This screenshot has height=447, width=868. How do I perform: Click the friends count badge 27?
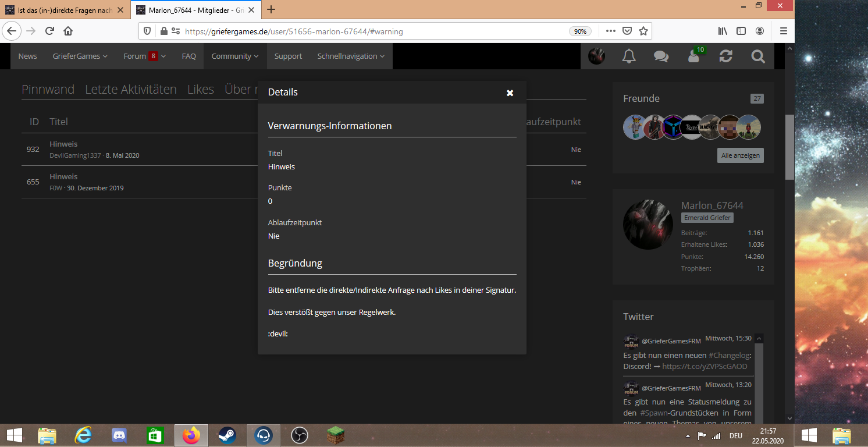[x=757, y=99]
